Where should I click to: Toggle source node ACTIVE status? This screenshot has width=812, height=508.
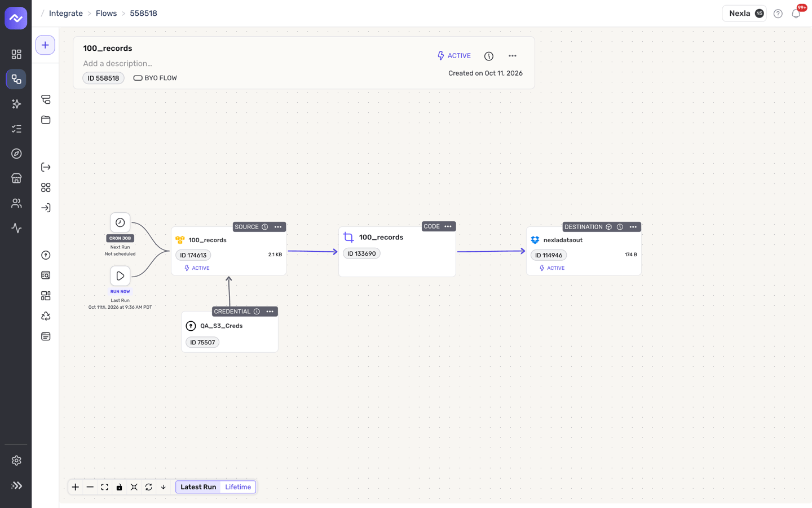pos(197,268)
